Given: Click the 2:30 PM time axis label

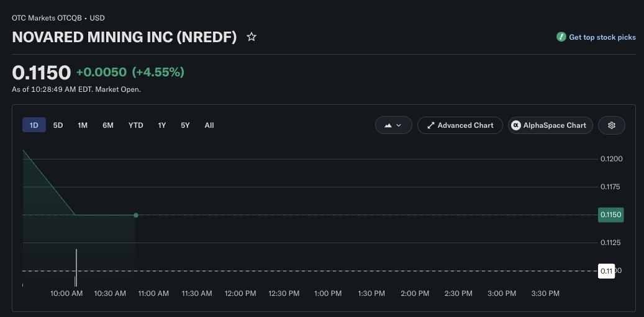Looking at the screenshot, I should pyautogui.click(x=458, y=293).
